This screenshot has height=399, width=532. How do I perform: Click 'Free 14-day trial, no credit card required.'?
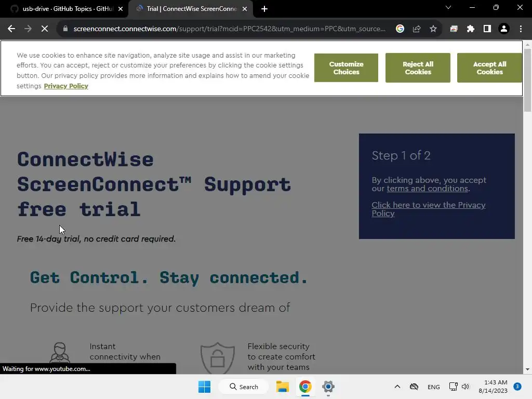pos(96,239)
